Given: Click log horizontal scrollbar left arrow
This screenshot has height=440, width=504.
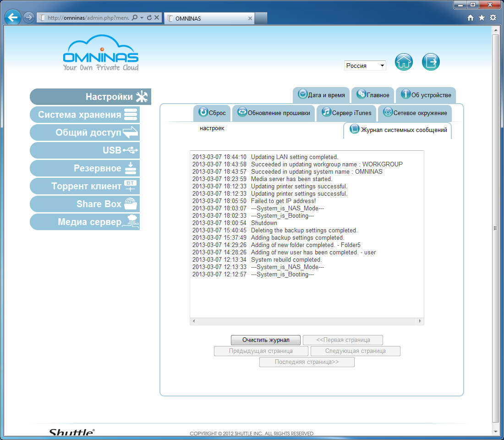Looking at the screenshot, I should 193,321.
